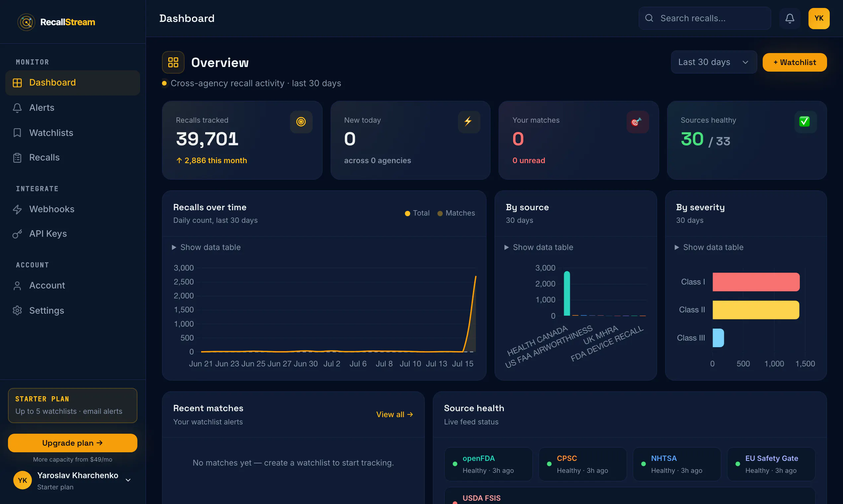Click the teal bar in By source chart
The height and width of the screenshot is (504, 843).
click(x=567, y=293)
